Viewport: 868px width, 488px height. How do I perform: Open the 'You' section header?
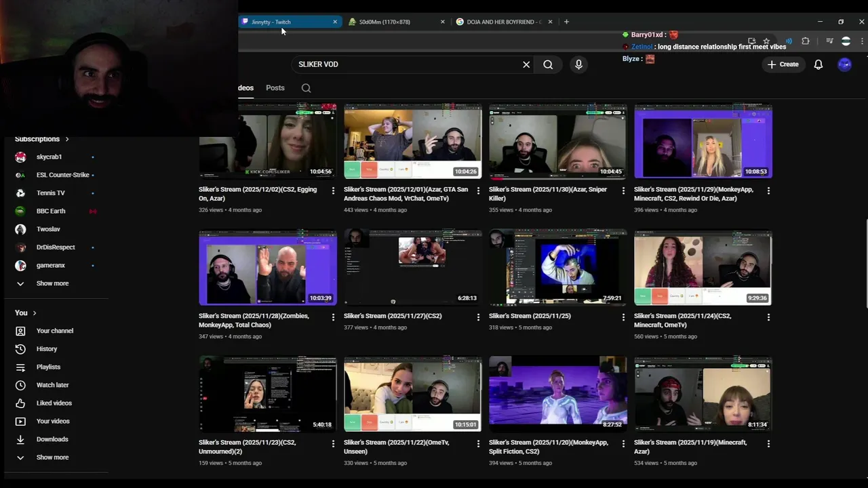[x=26, y=313]
